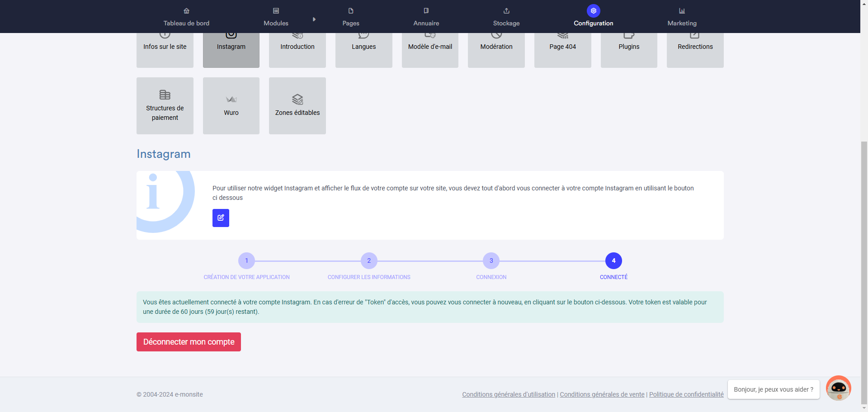
Task: Open Stockage menu label
Action: pos(506,23)
